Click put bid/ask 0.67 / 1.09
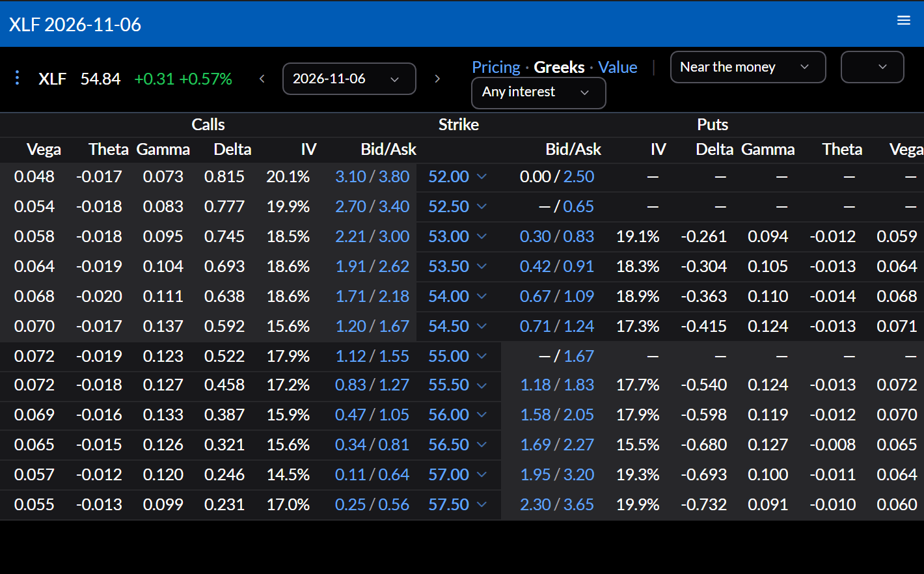 coord(557,296)
